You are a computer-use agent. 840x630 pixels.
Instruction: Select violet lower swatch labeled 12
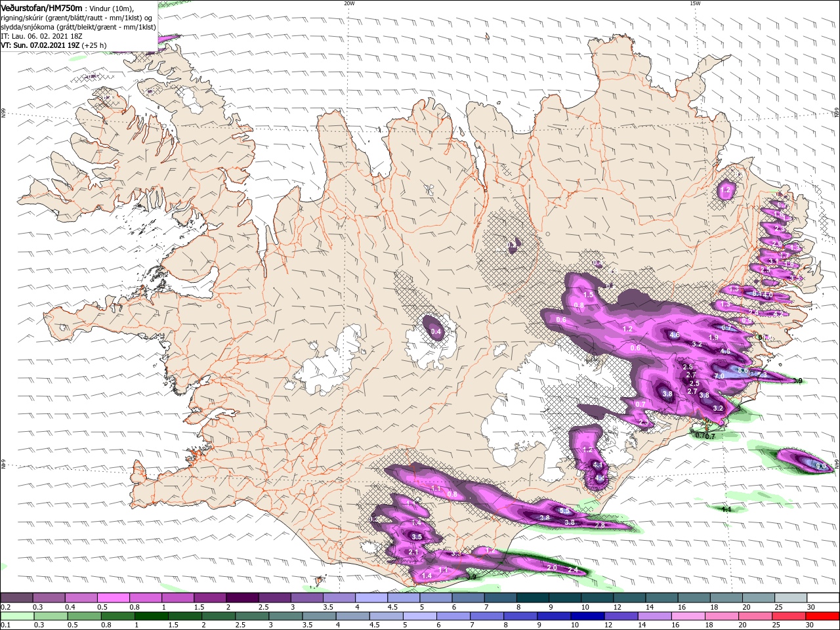pos(620,616)
